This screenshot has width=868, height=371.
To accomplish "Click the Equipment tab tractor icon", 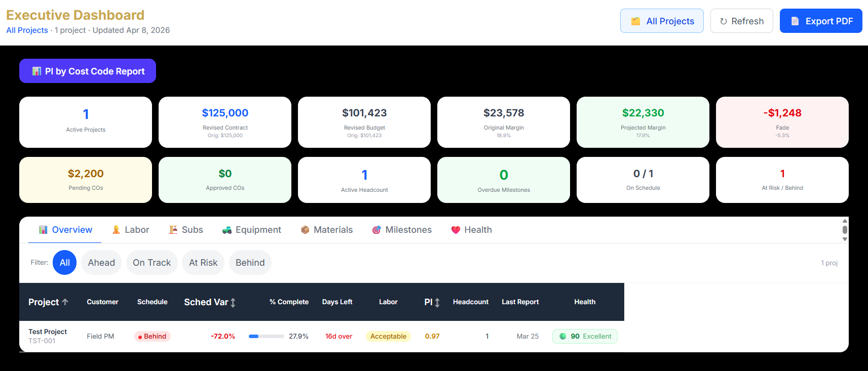I will click(227, 230).
